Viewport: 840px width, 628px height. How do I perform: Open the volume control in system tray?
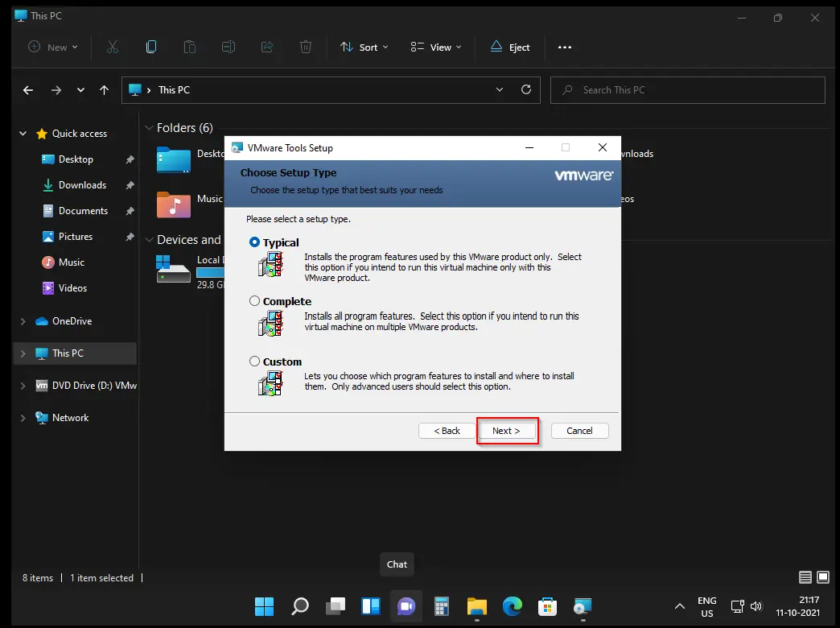(756, 606)
